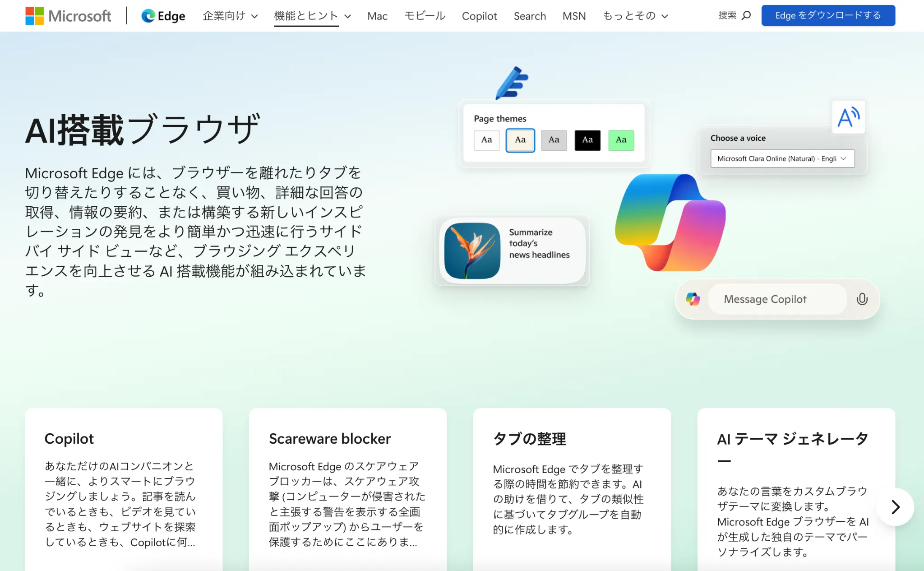This screenshot has width=924, height=571.
Task: Open the MSN link in header
Action: [x=574, y=16]
